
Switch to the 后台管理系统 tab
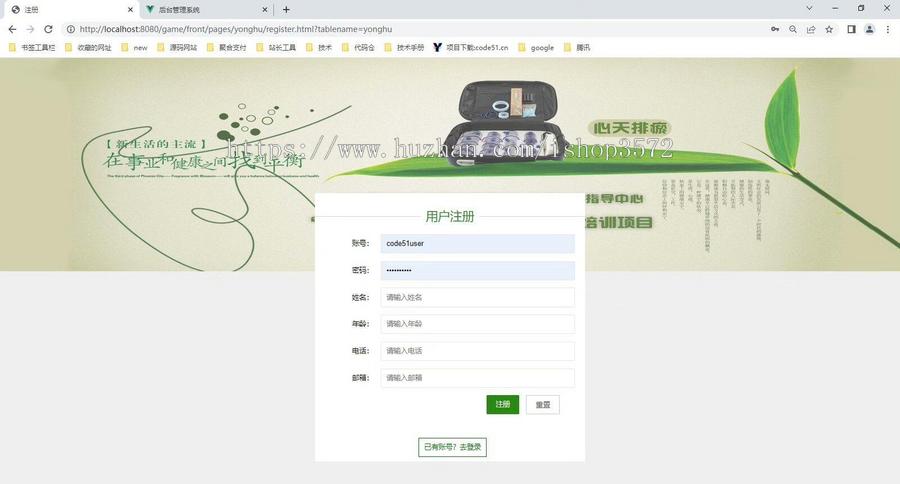[x=207, y=10]
